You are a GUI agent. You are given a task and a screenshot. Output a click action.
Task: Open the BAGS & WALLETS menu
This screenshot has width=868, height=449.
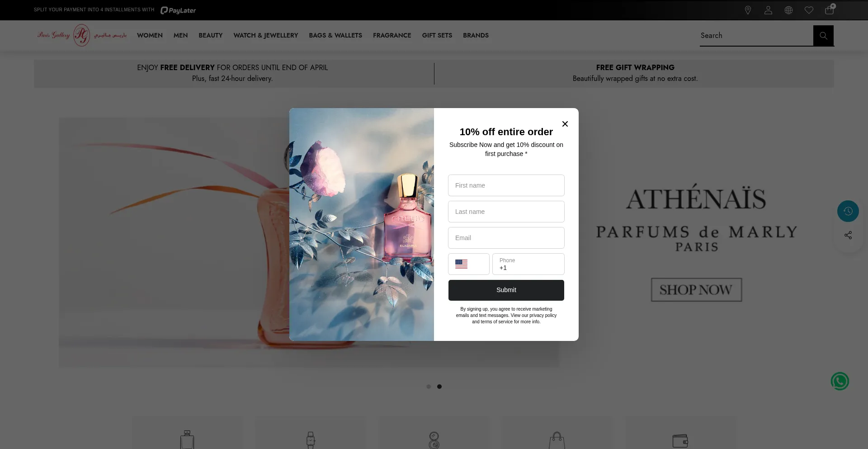tap(335, 35)
